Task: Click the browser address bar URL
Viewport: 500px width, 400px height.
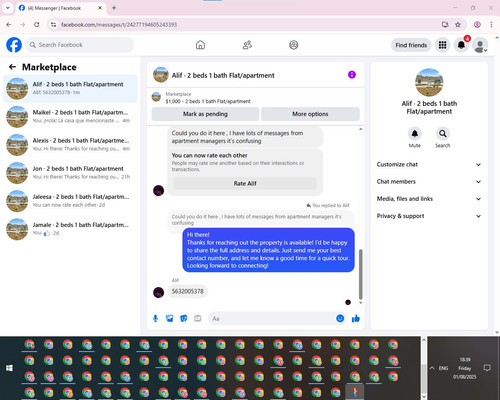Action: (x=119, y=24)
